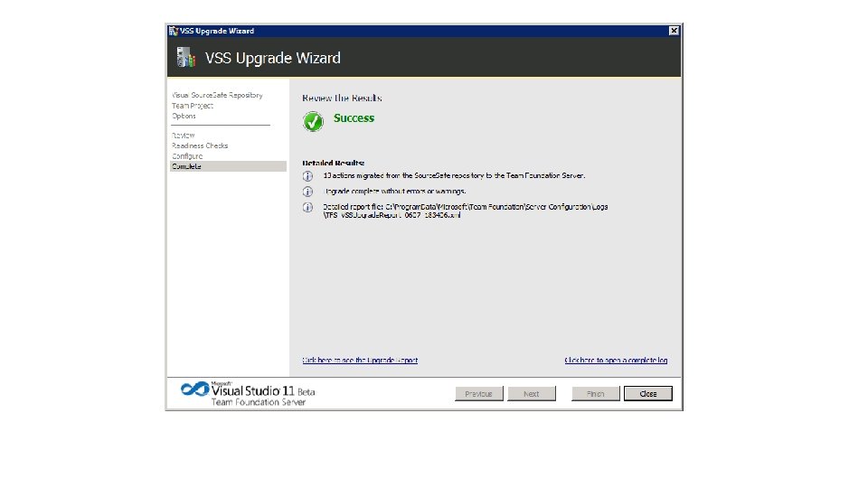Open the complete log link
This screenshot has height=488, width=868.
pos(616,361)
